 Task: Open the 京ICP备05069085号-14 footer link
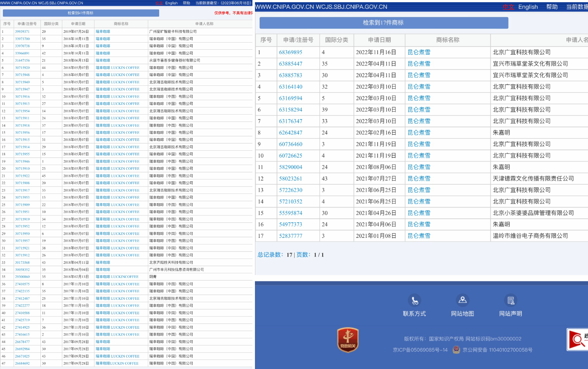(x=420, y=350)
